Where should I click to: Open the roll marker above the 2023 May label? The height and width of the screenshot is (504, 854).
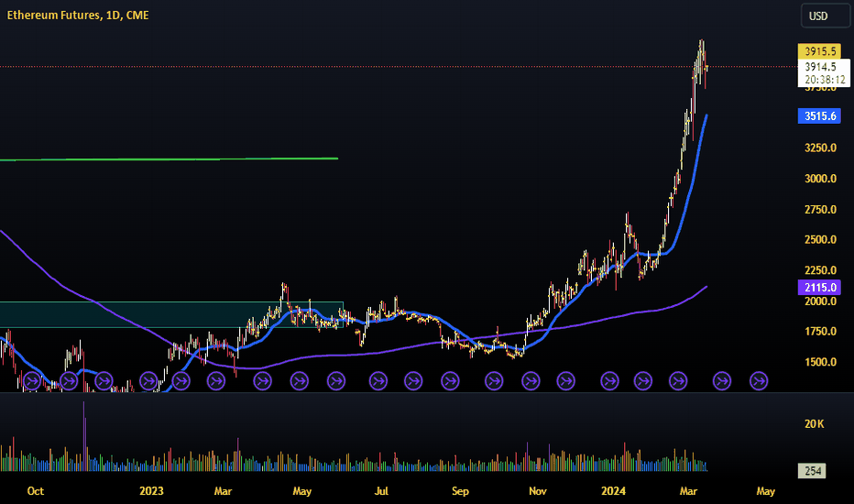tap(300, 381)
